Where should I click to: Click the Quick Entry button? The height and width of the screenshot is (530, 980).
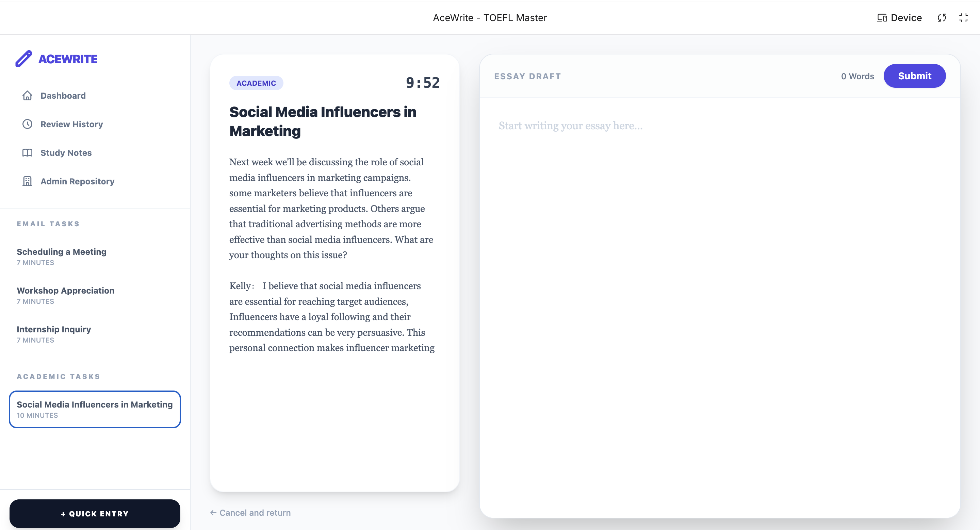95,513
